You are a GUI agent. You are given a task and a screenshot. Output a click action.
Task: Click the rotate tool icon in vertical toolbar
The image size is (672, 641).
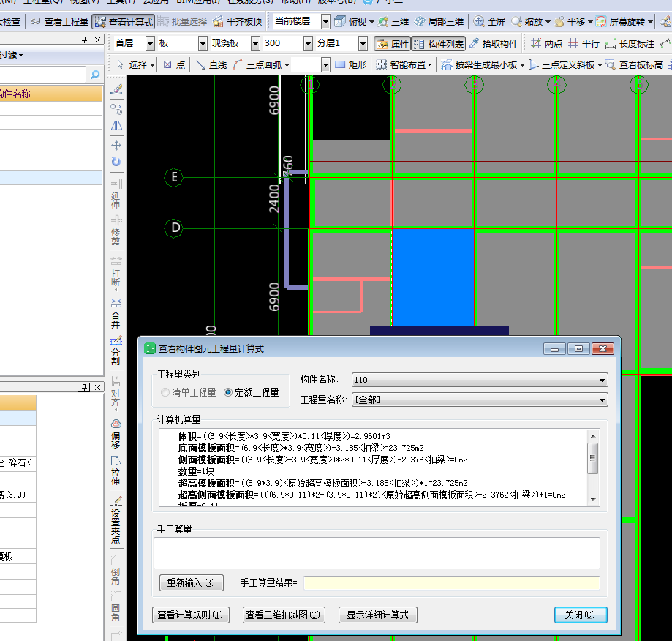pos(116,162)
